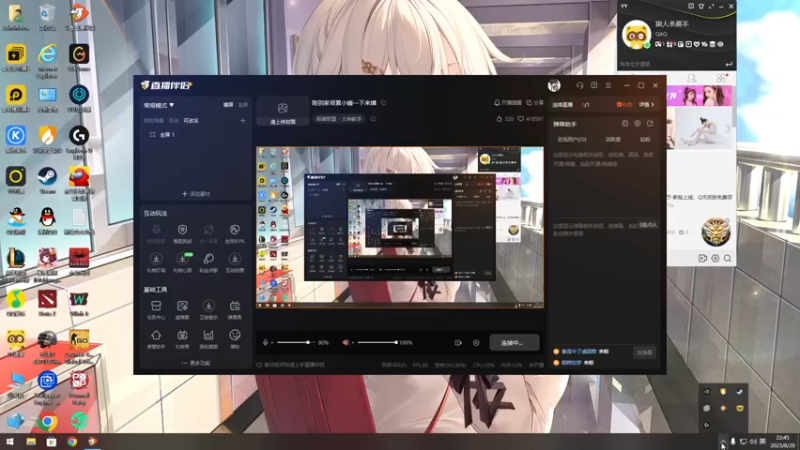The height and width of the screenshot is (450, 800).
Task: Open the link-shaped fan song request tool
Action: (x=208, y=262)
